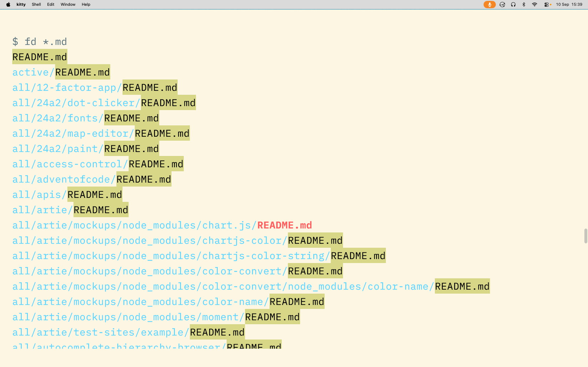Open the Apple menu
588x367 pixels.
(x=8, y=4)
